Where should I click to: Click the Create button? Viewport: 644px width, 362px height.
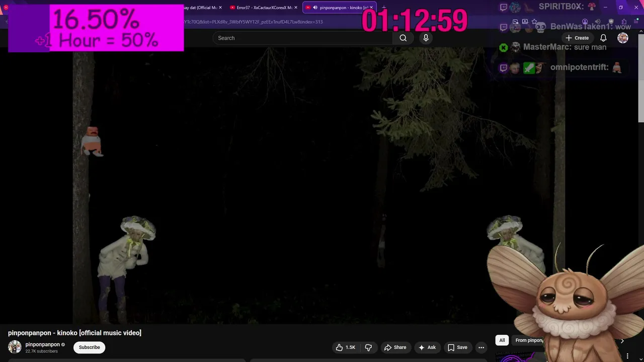[x=577, y=38]
